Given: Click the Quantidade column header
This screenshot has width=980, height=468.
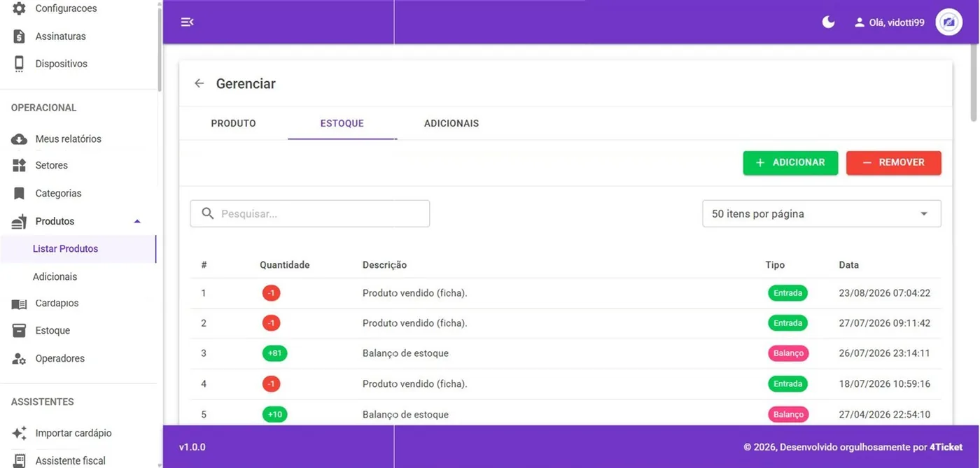Looking at the screenshot, I should tap(285, 265).
